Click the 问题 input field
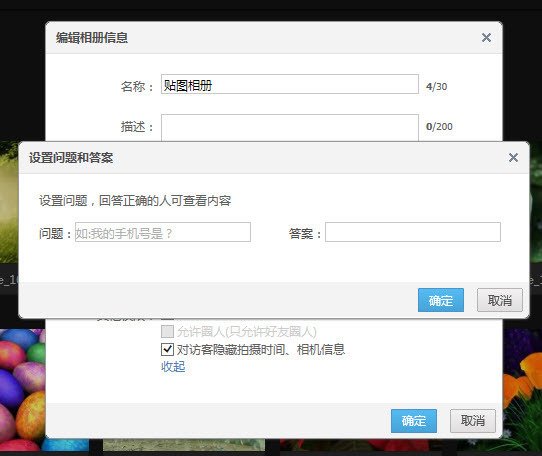542x456 pixels. (163, 232)
